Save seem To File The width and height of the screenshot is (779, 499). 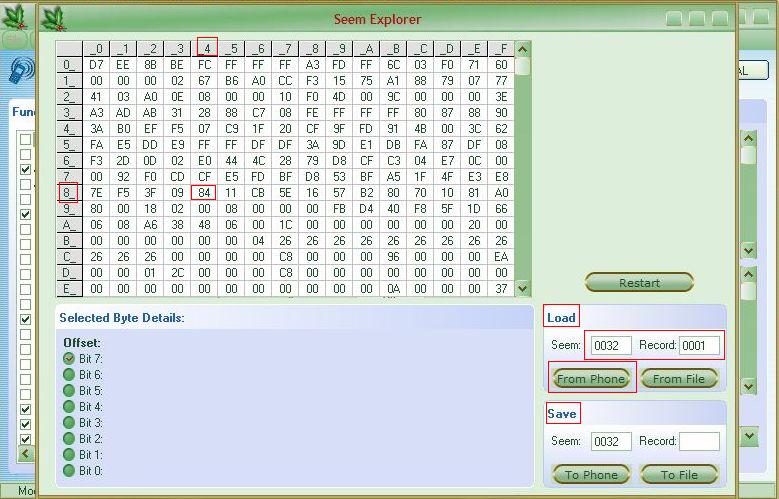(x=679, y=474)
